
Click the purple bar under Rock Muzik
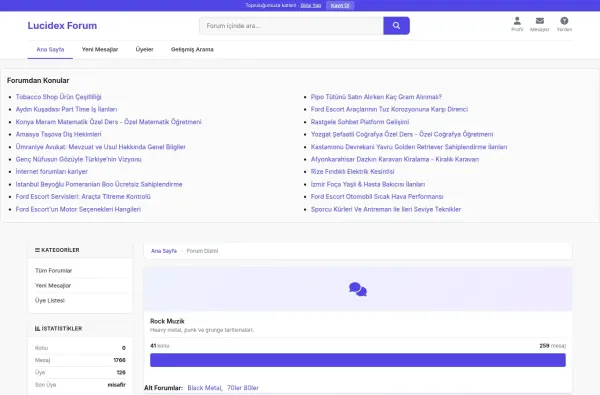[x=358, y=360]
